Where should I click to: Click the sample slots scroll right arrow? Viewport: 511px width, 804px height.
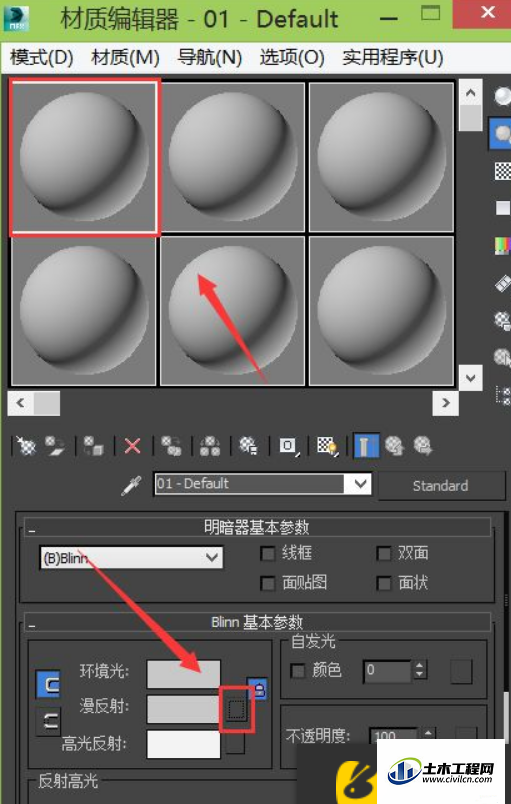(445, 403)
